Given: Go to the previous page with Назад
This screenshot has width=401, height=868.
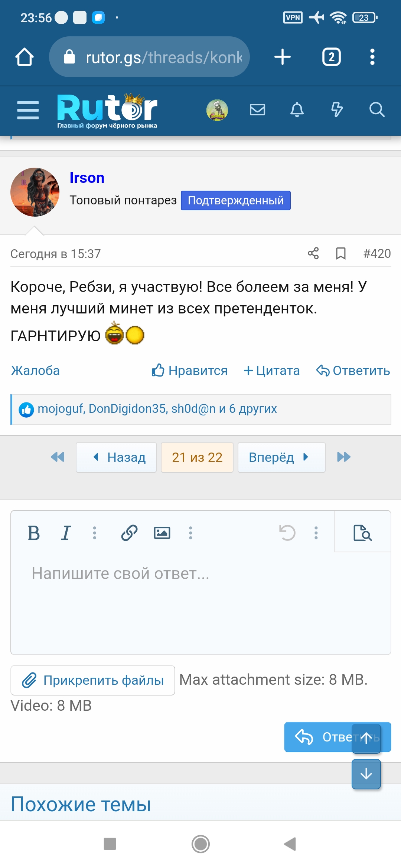Looking at the screenshot, I should (116, 457).
